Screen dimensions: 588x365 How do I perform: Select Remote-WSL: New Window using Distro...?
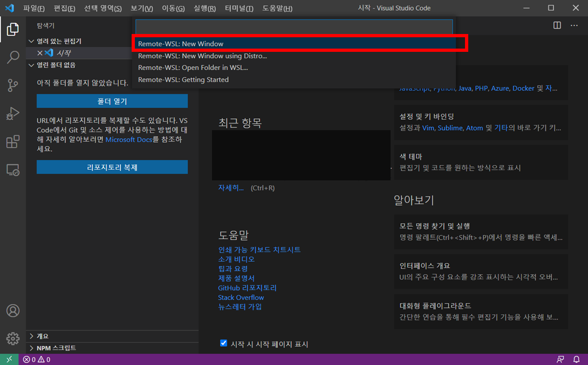coord(294,56)
